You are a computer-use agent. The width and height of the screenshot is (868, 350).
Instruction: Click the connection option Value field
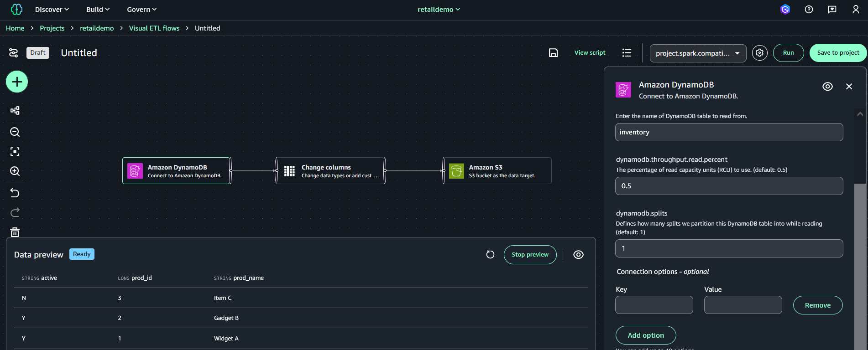(743, 305)
